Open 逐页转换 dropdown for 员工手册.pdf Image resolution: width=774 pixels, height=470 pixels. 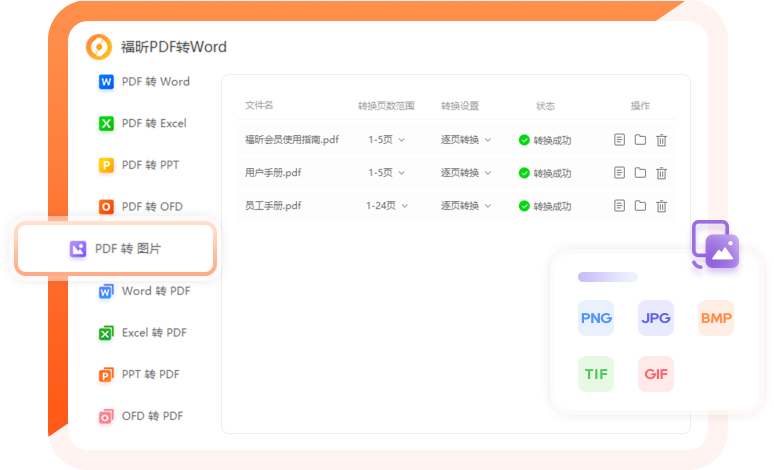(466, 206)
